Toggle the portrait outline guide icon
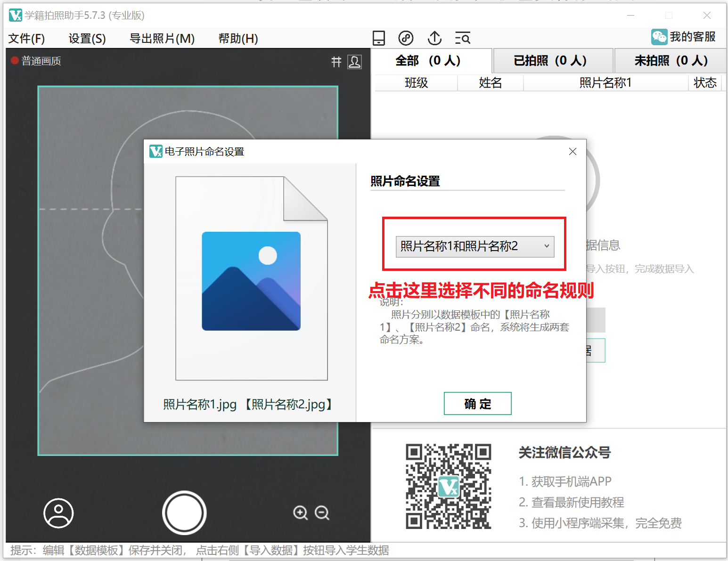Image resolution: width=728 pixels, height=561 pixels. 354,62
